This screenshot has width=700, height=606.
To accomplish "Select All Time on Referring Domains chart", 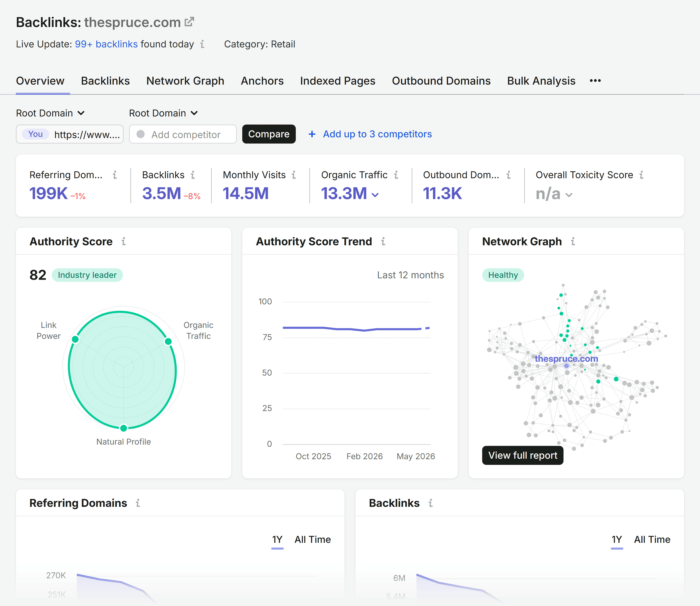I will (313, 539).
